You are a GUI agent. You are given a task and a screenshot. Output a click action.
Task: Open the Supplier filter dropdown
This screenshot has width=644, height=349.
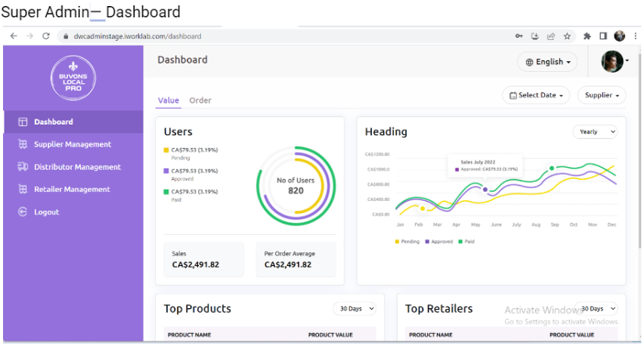tap(602, 95)
